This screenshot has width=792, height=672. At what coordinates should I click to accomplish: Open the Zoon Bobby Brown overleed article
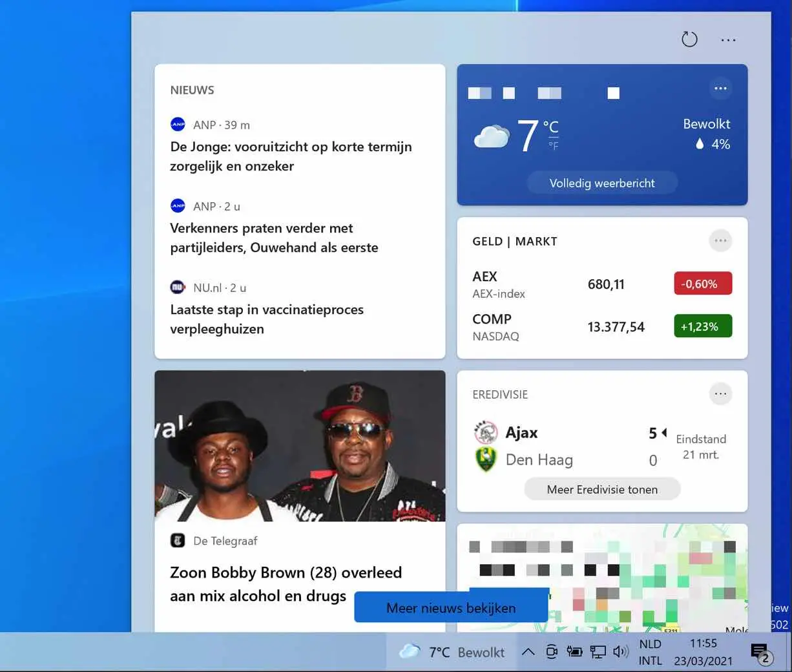pyautogui.click(x=286, y=584)
